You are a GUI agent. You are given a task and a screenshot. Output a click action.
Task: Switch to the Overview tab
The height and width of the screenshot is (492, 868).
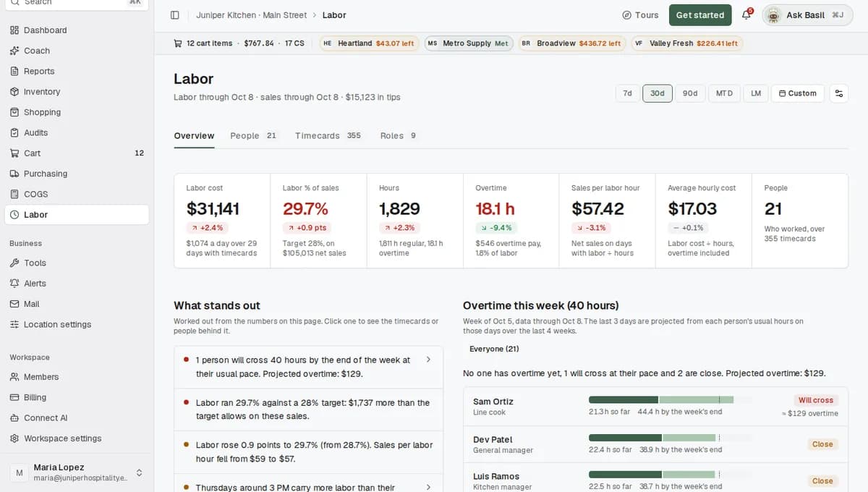point(194,136)
